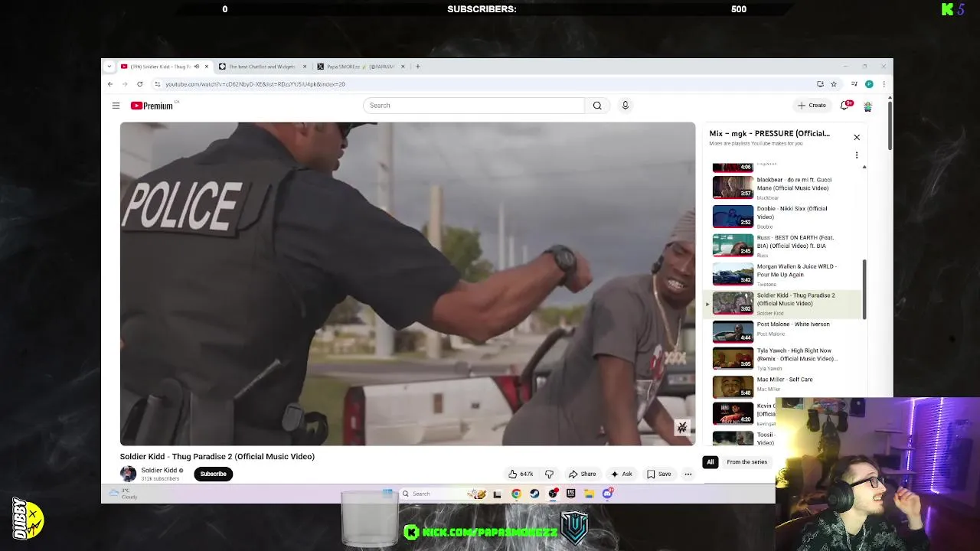Click the 'Mix – mgk - PRESSURE' playlist title
Image resolution: width=980 pixels, height=551 pixels.
pyautogui.click(x=769, y=133)
